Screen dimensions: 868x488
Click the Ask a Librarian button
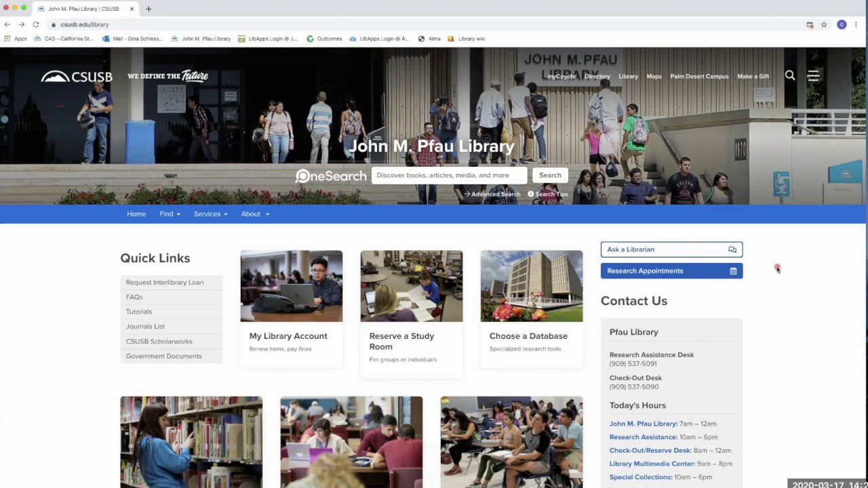pyautogui.click(x=671, y=249)
